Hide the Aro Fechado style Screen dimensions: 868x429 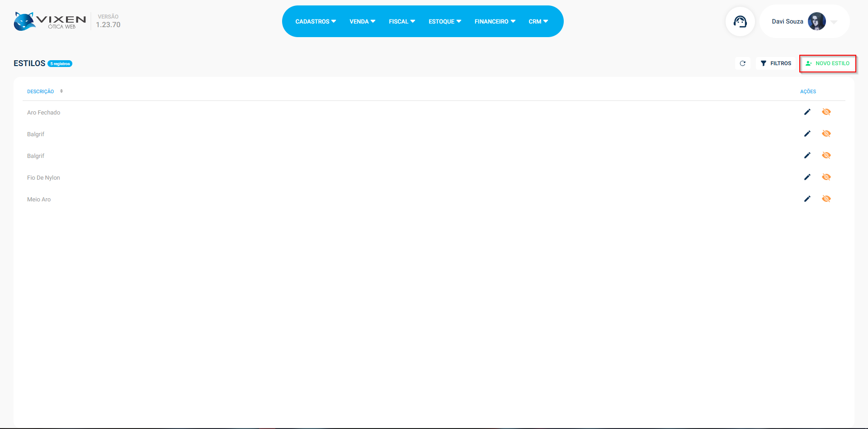pos(826,112)
